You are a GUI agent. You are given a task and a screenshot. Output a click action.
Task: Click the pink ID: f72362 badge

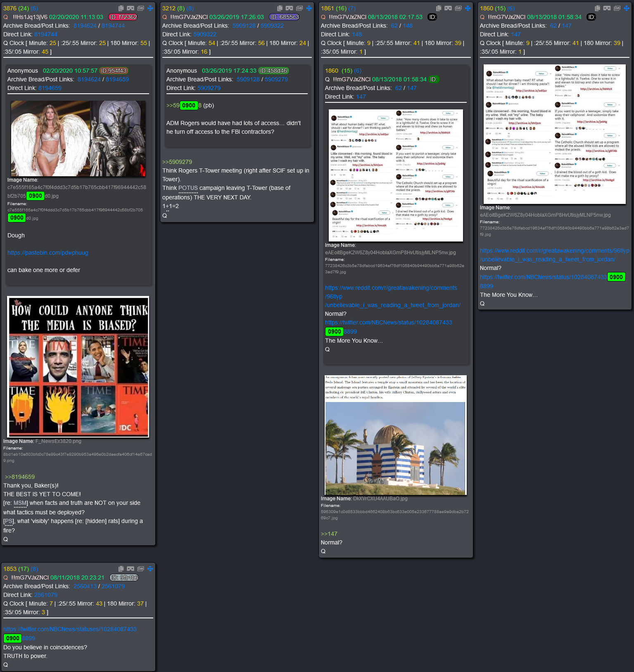[123, 17]
